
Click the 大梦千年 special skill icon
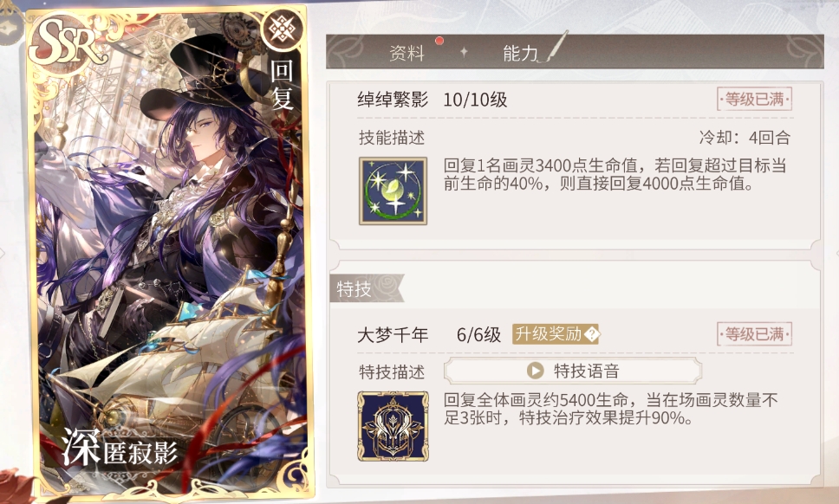tap(393, 426)
